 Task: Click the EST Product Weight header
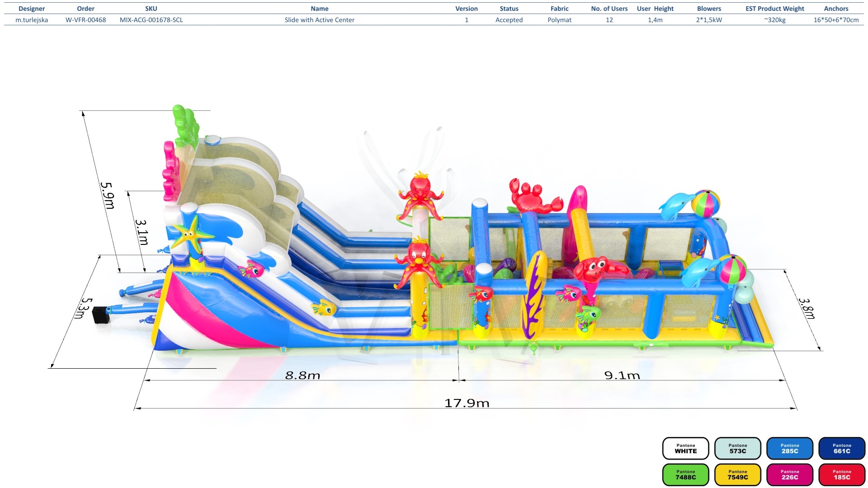point(775,9)
